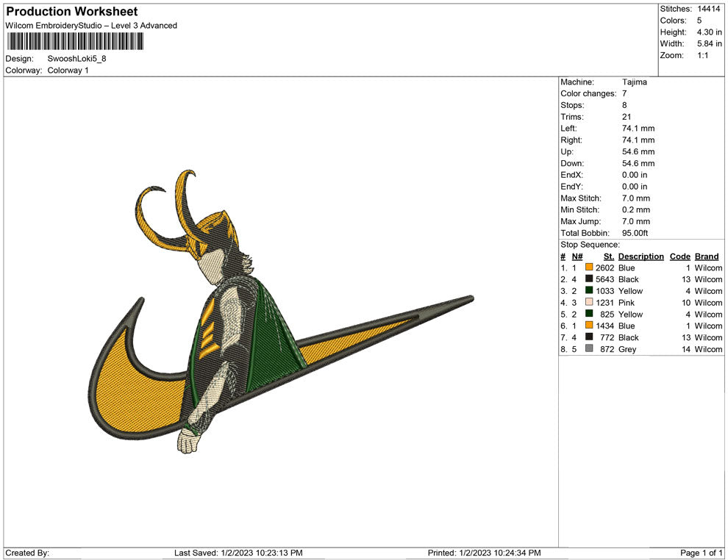Click the grey swatch in stop row 8

[x=589, y=348]
